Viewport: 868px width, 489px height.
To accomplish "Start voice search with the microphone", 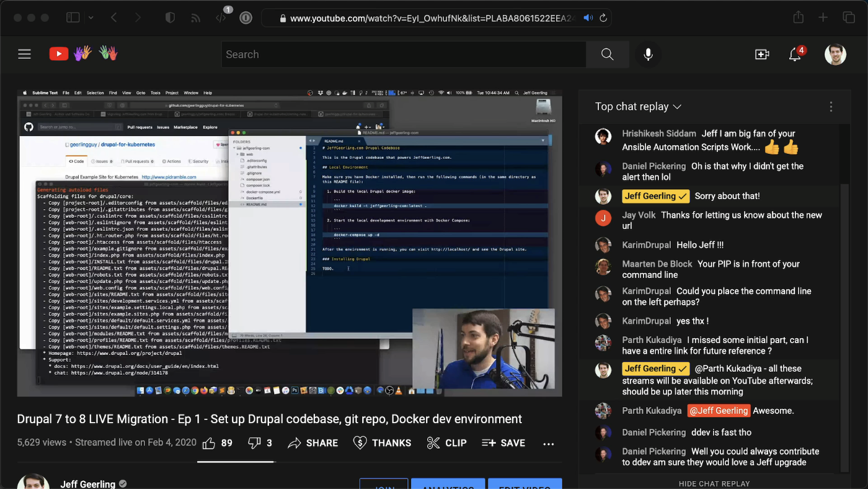I will click(648, 55).
